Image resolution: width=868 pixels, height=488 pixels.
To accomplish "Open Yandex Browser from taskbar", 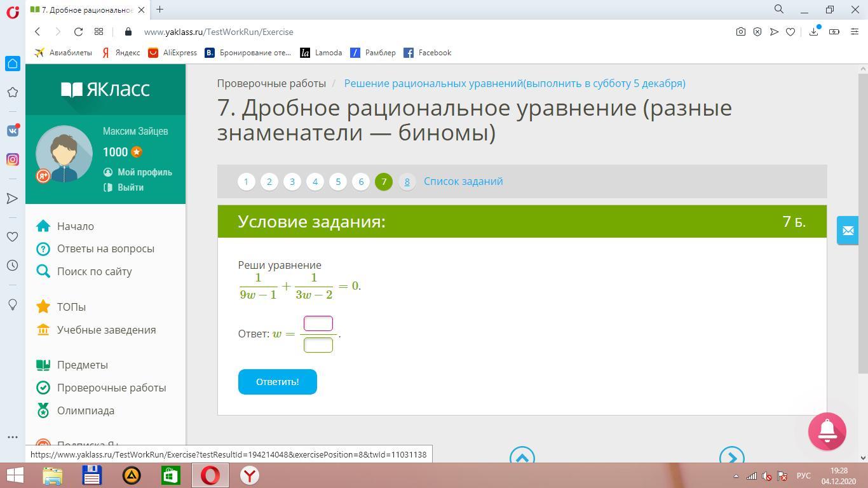I will click(x=250, y=475).
